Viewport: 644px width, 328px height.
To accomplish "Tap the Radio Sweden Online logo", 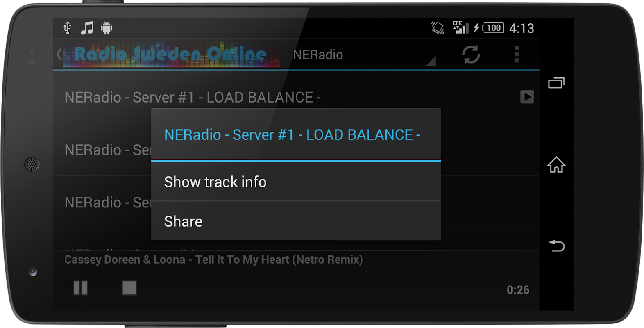I will coord(171,54).
